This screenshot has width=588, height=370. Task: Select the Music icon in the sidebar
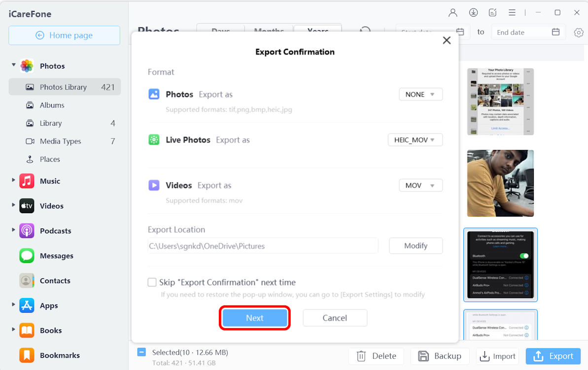point(26,181)
